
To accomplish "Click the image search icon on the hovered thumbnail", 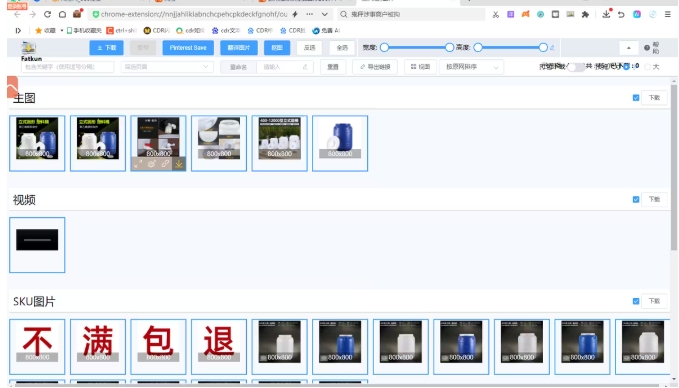I will click(x=152, y=164).
